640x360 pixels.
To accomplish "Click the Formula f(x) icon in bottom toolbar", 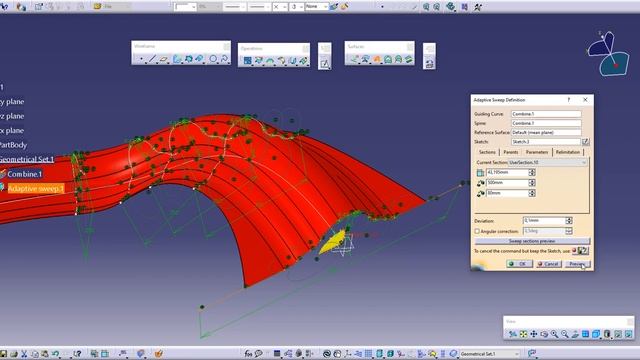I will pyautogui.click(x=248, y=354).
